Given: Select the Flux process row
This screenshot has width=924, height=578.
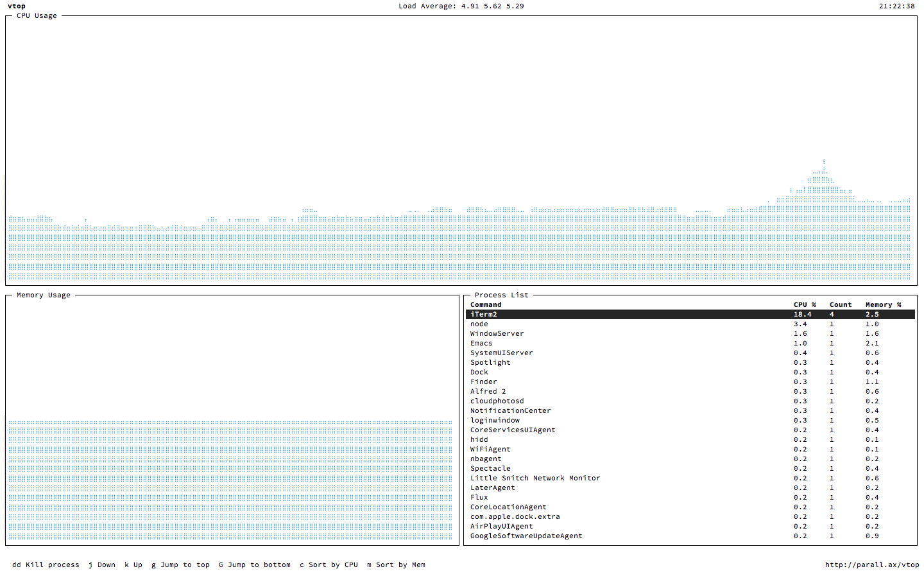Looking at the screenshot, I should tap(690, 498).
